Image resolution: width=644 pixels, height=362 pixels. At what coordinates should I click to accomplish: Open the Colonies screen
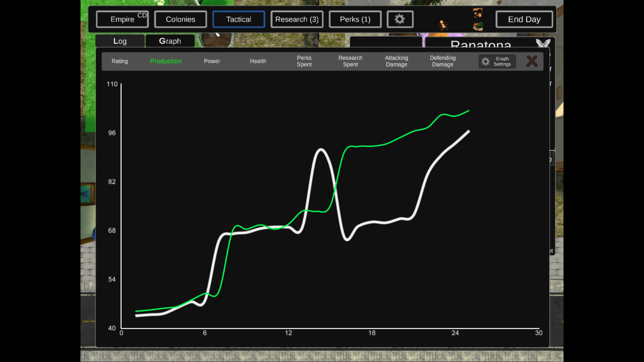pos(180,19)
